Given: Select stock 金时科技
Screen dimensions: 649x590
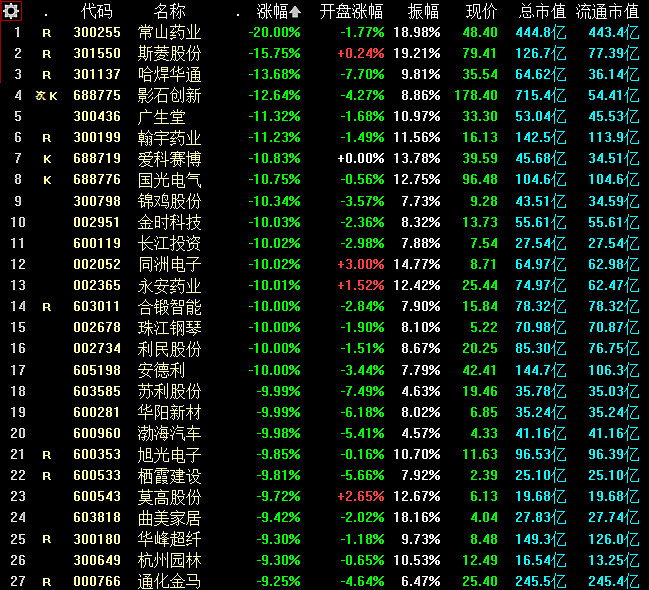Looking at the screenshot, I should point(169,222).
